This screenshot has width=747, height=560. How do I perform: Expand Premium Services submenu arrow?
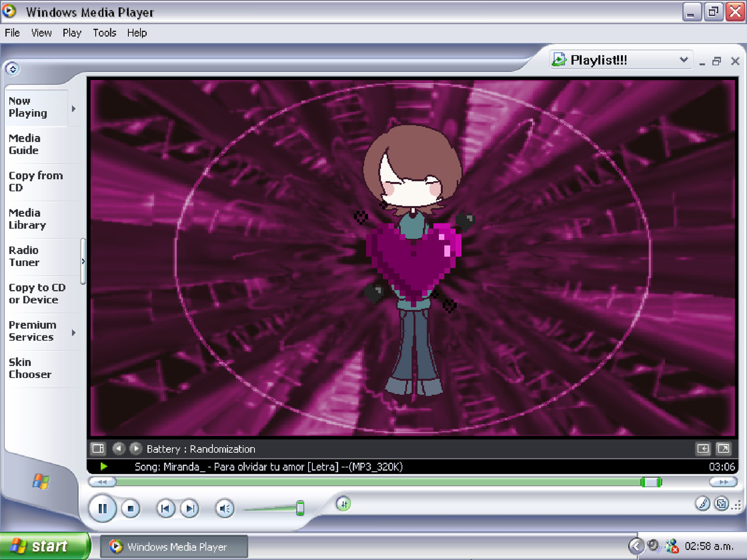[x=74, y=332]
